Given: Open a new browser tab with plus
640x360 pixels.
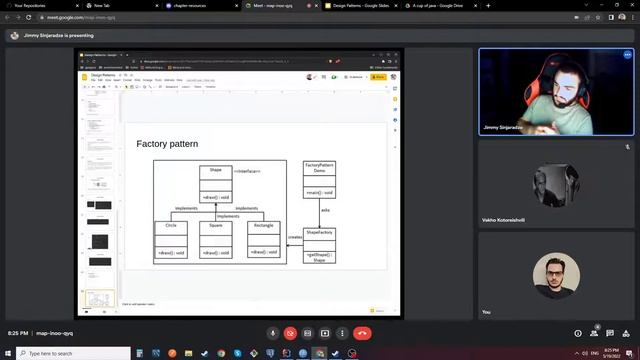Looking at the screenshot, I should pyautogui.click(x=488, y=6).
